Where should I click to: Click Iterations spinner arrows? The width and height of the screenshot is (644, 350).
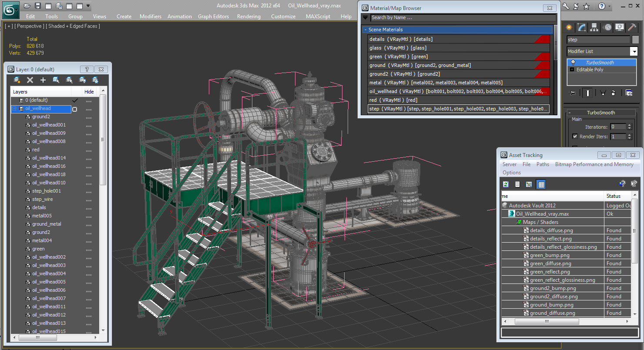[x=629, y=127]
